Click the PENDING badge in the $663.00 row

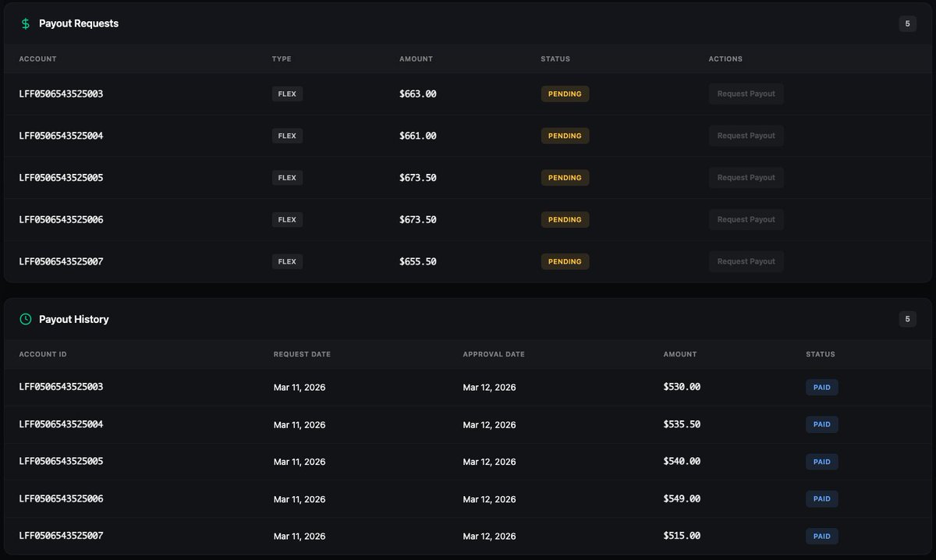(565, 94)
